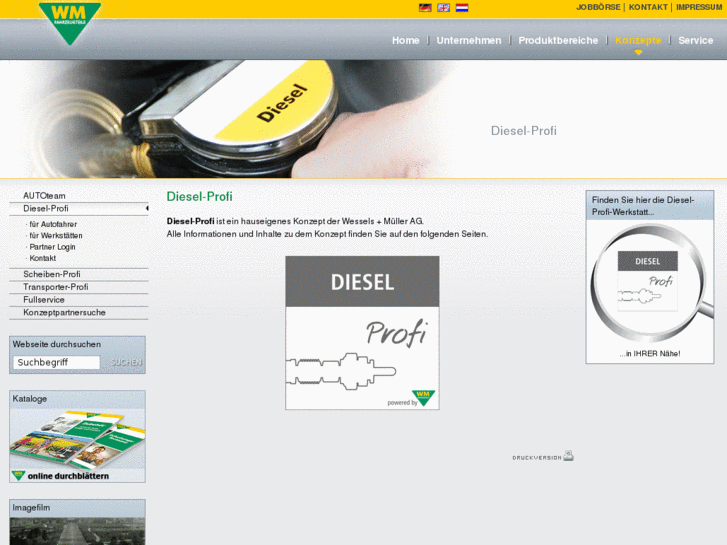The image size is (727, 545).
Task: Open the IMPRESSUM link
Action: click(699, 7)
